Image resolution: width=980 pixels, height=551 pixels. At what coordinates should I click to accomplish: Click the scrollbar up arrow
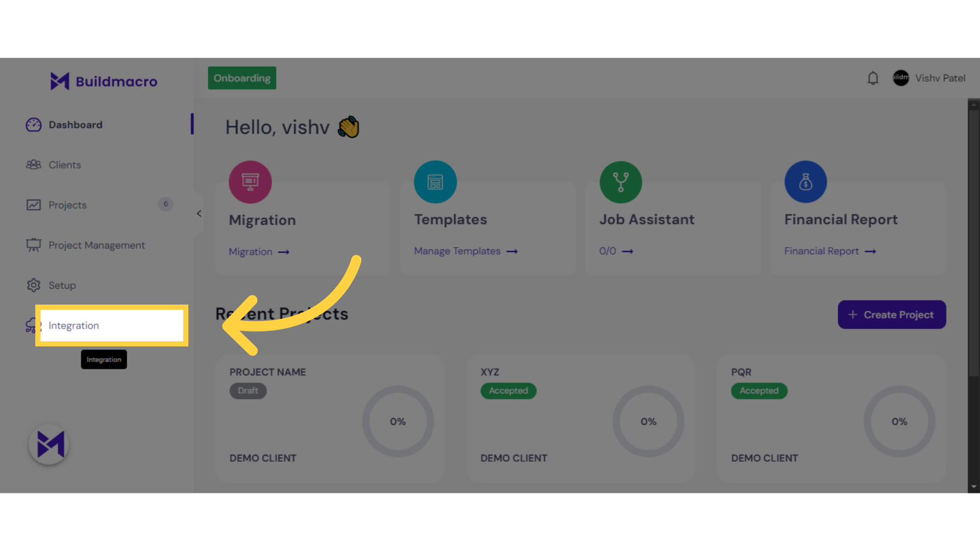click(974, 105)
